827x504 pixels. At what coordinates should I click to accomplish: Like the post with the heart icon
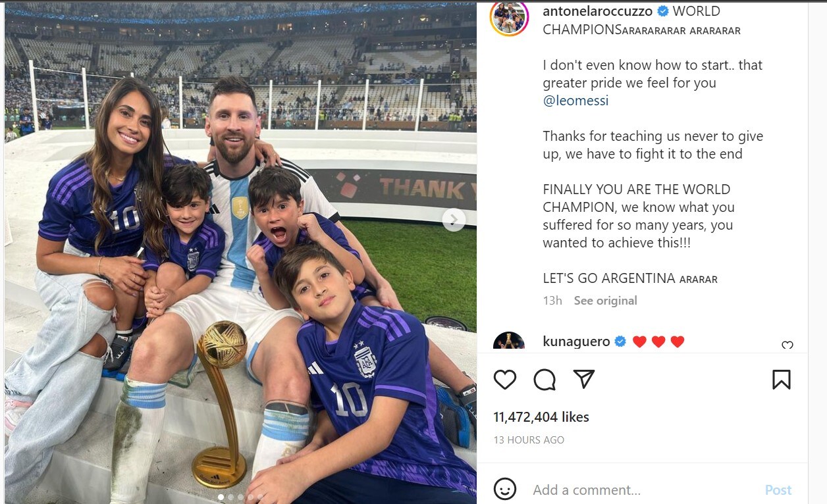pyautogui.click(x=505, y=380)
